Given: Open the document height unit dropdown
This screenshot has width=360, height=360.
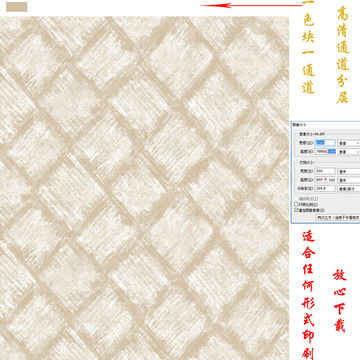Looking at the screenshot, I should [349, 180].
